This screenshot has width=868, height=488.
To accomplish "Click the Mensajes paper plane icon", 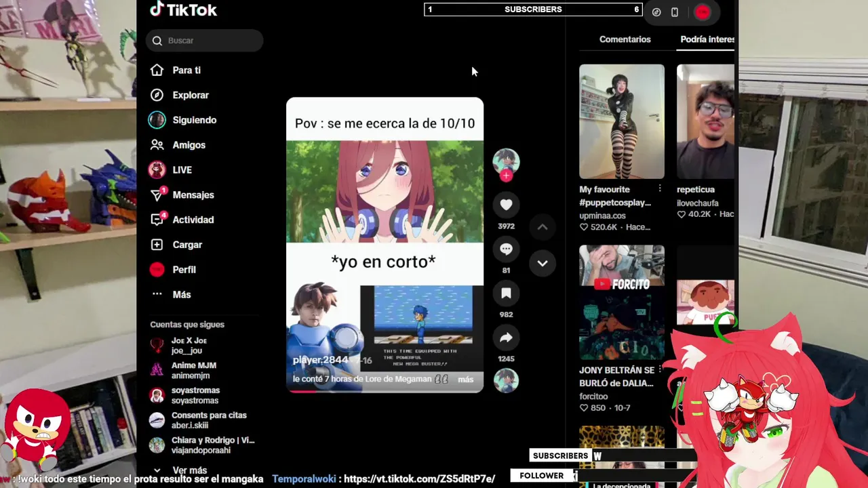I will click(157, 195).
